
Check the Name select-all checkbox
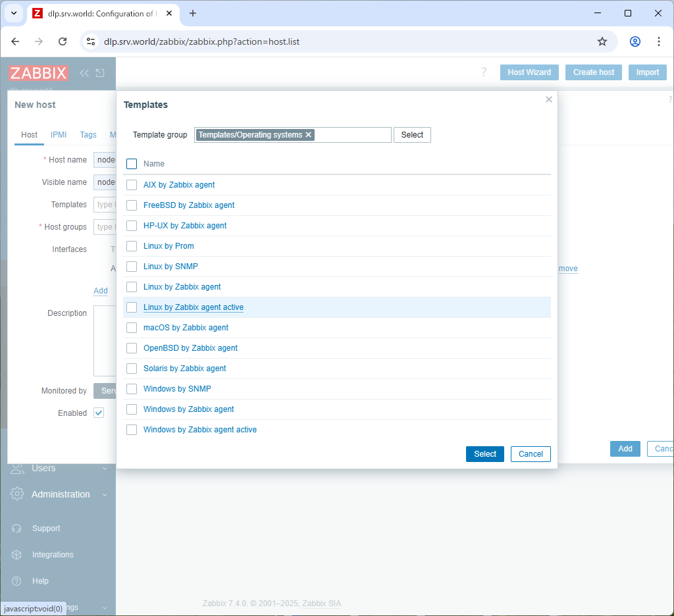(131, 163)
